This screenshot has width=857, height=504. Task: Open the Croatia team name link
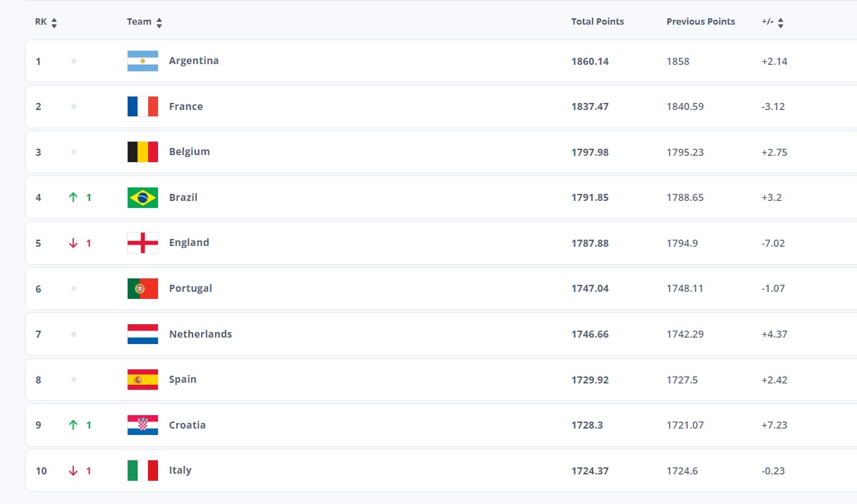click(188, 425)
